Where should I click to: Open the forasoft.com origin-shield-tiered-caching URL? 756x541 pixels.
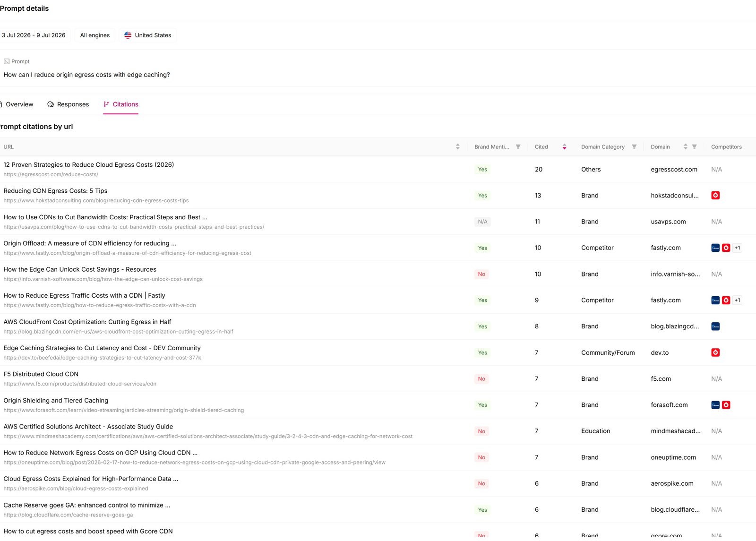coord(124,411)
